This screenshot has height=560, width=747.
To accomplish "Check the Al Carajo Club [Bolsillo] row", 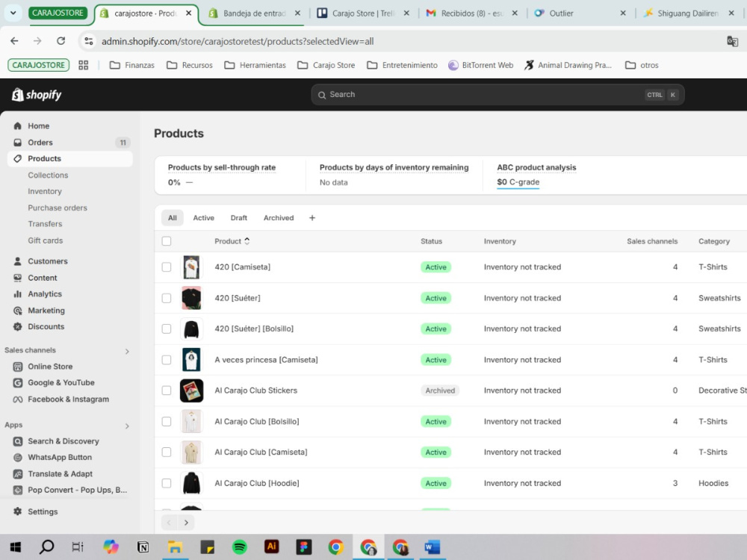I will coord(167,421).
